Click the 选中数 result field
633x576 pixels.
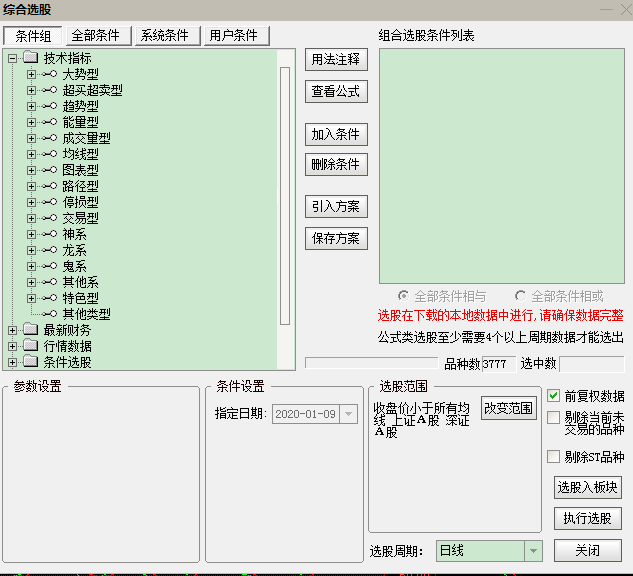click(592, 364)
